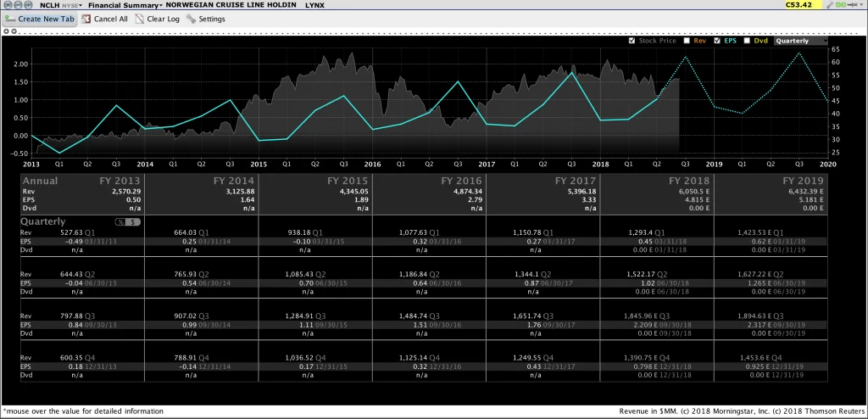Click Q2 2019 estimated EPS 1.265 E
Viewport: 868px width, 419px height.
(759, 283)
